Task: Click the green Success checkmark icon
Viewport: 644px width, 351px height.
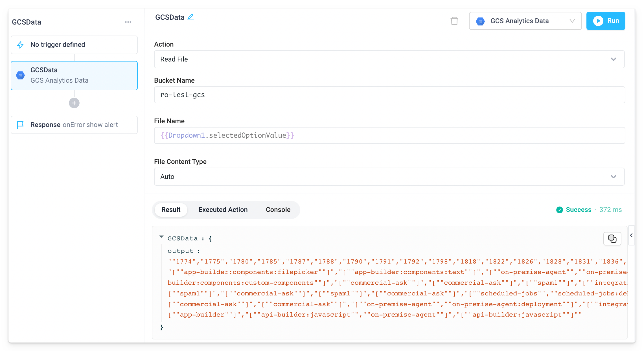Action: pyautogui.click(x=559, y=210)
